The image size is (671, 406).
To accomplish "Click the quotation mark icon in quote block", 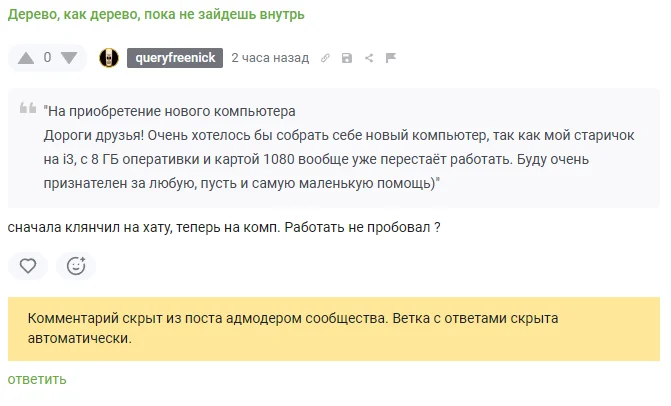I will tap(28, 108).
